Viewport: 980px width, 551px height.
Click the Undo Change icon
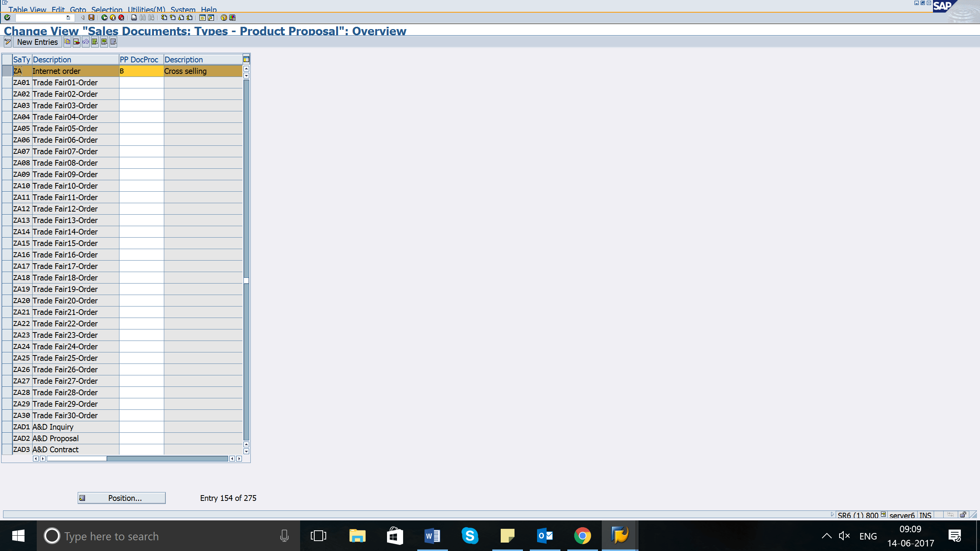click(x=86, y=42)
